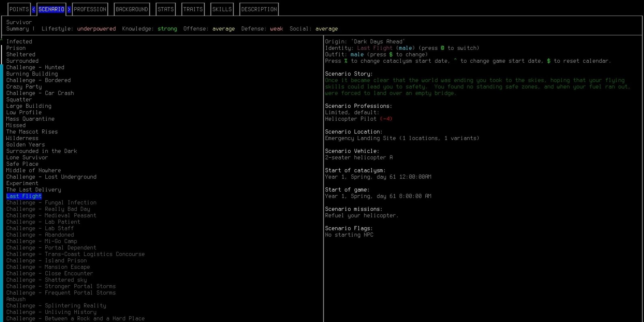The image size is (644, 322).
Task: Click the 2-seater helicopter A vehicle
Action: click(x=359, y=157)
